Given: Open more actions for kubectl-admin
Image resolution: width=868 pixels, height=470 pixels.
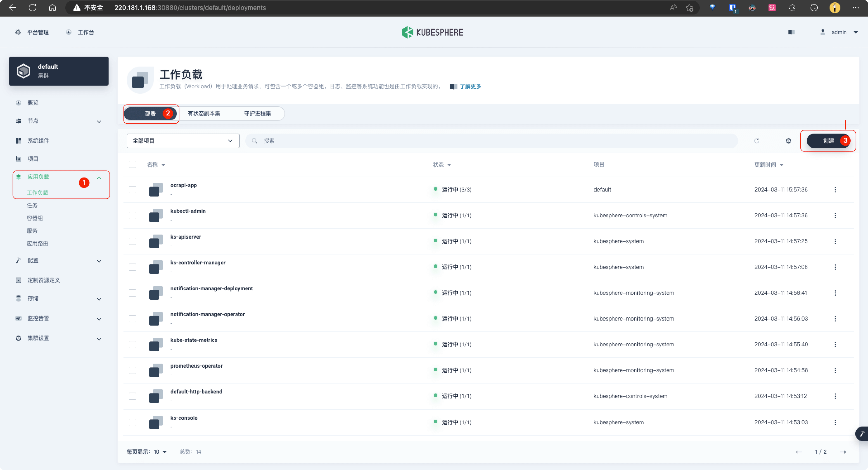Looking at the screenshot, I should tap(835, 215).
